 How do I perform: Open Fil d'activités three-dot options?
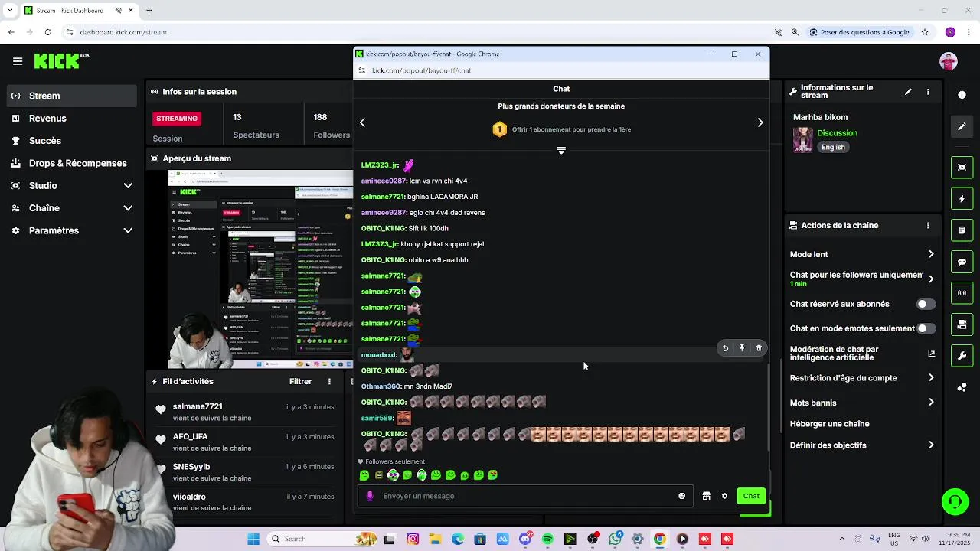(330, 381)
